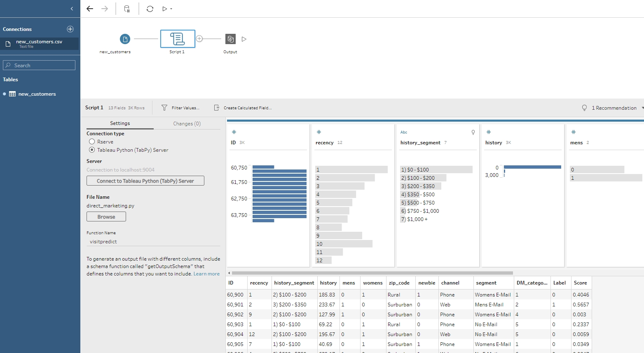This screenshot has height=353, width=644.
Task: Click the back arrow in toolbar
Action: [x=90, y=9]
